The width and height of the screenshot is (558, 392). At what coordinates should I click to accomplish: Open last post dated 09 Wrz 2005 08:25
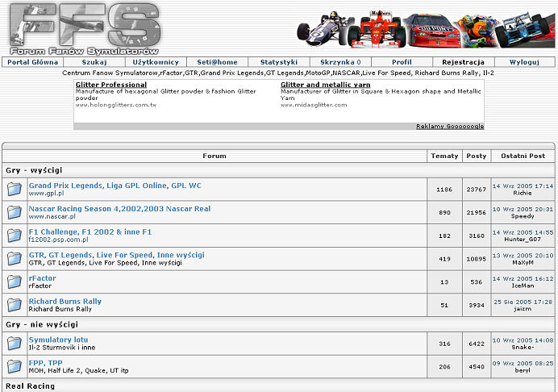pyautogui.click(x=523, y=363)
